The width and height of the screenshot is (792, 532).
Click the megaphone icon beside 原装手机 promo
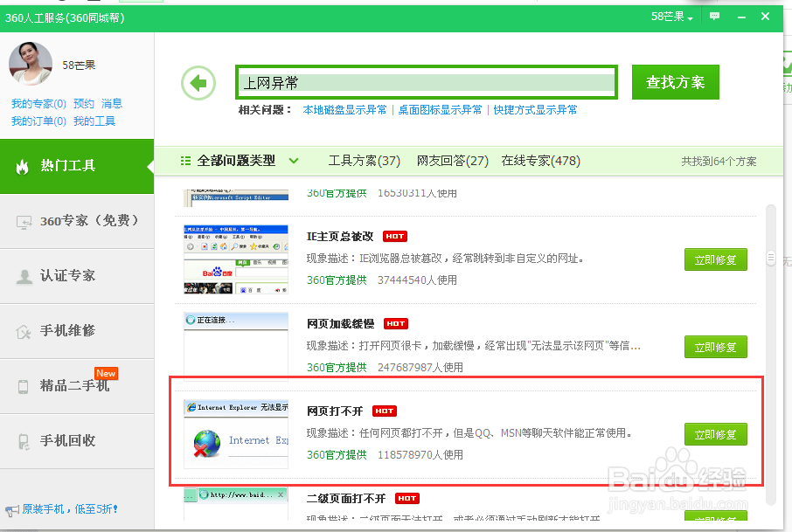pyautogui.click(x=11, y=510)
